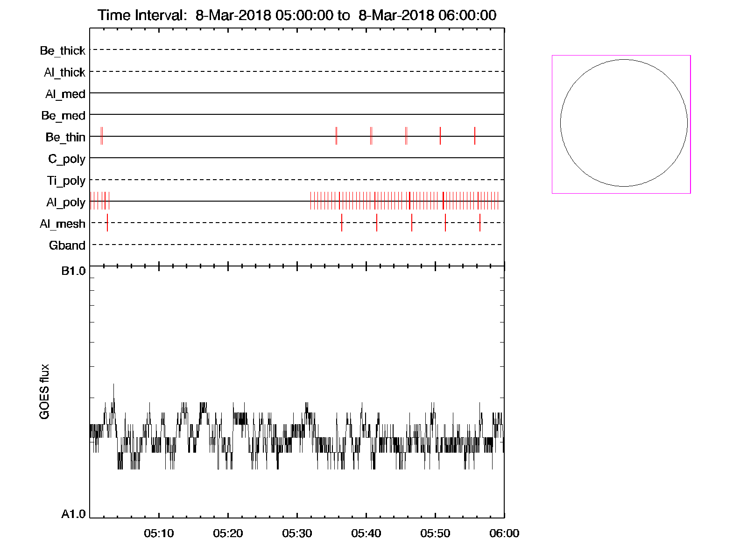Select the Al_thick filter label
The width and height of the screenshot is (747, 560).
coord(64,72)
